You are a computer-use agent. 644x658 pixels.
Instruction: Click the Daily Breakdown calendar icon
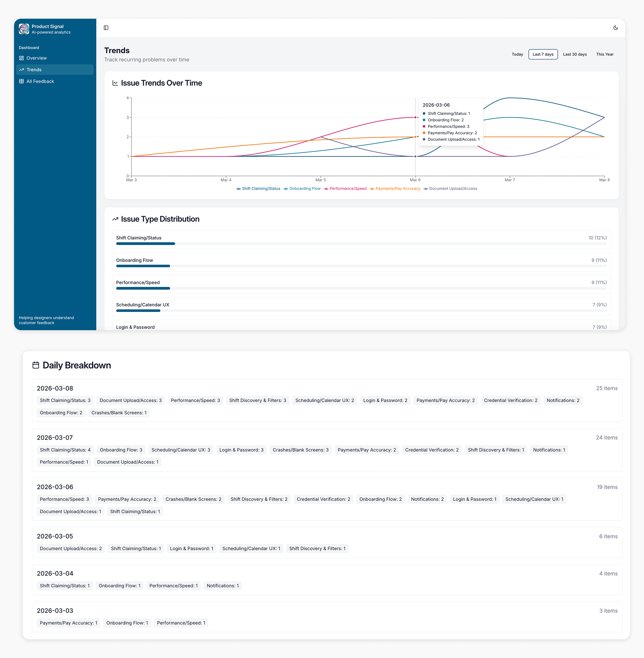click(36, 365)
